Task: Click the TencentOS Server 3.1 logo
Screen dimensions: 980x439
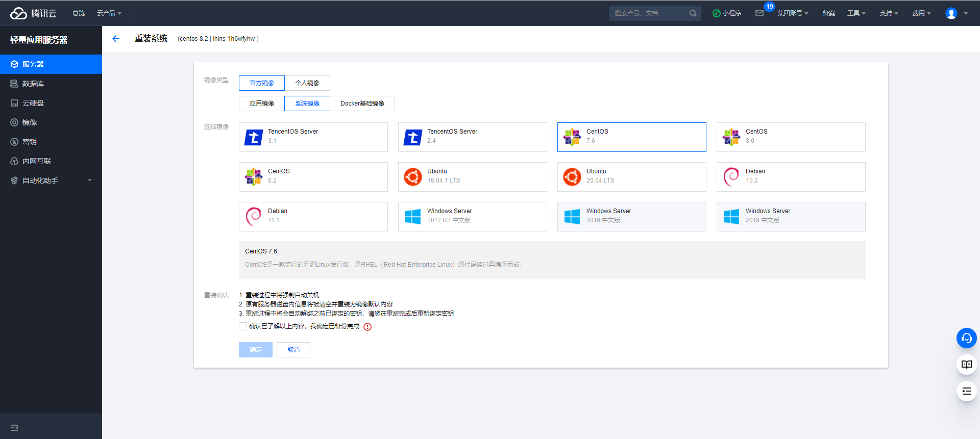Action: [x=254, y=137]
